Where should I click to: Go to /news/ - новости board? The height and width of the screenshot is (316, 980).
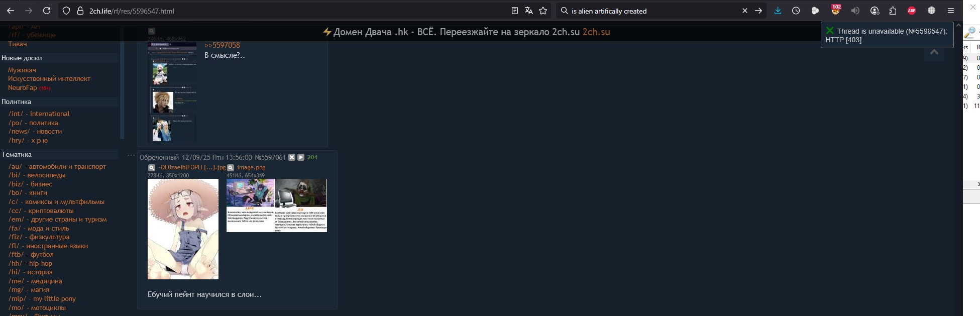(35, 131)
